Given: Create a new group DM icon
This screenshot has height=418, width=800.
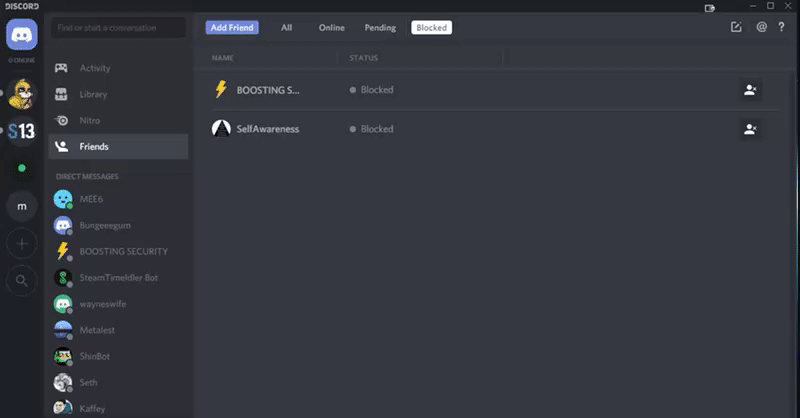Looking at the screenshot, I should click(736, 27).
